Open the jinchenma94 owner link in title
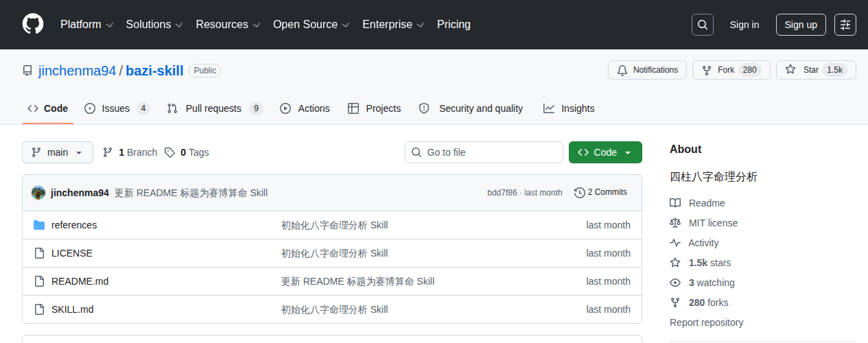The height and width of the screenshot is (343, 868). pos(77,71)
